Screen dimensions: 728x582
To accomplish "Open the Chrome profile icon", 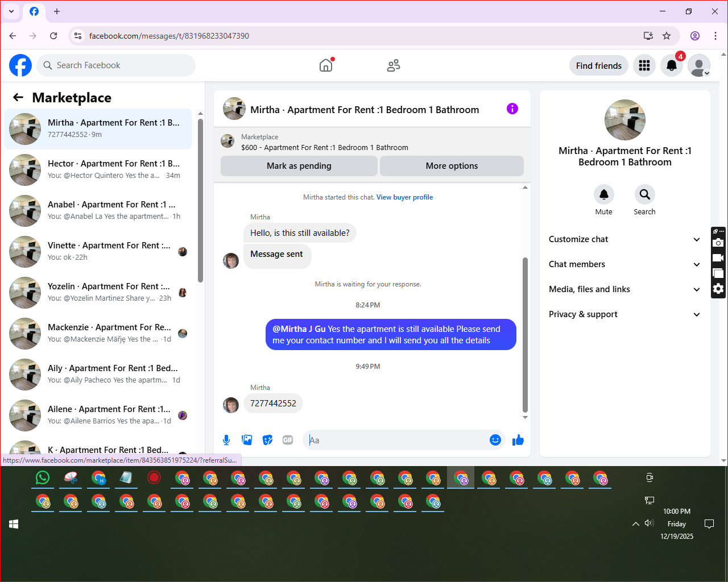I will pos(695,36).
